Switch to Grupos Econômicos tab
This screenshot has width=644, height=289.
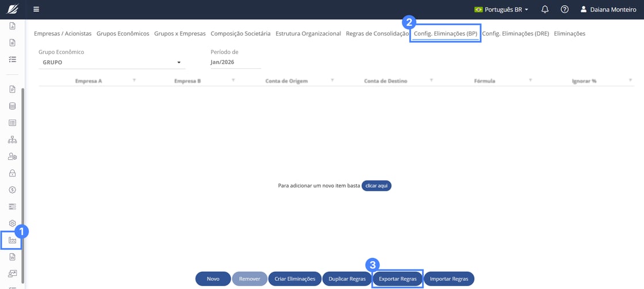tap(123, 34)
